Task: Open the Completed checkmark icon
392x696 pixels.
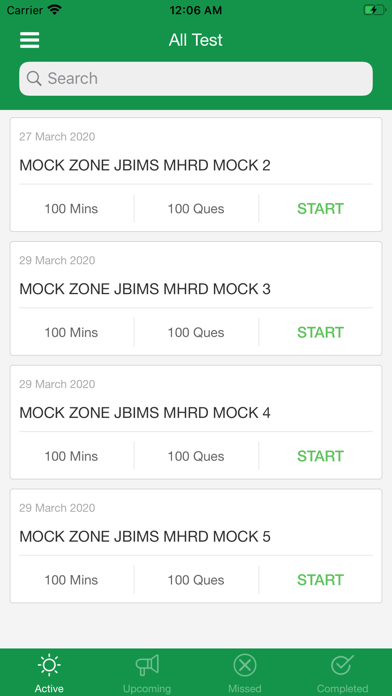Action: click(x=342, y=665)
